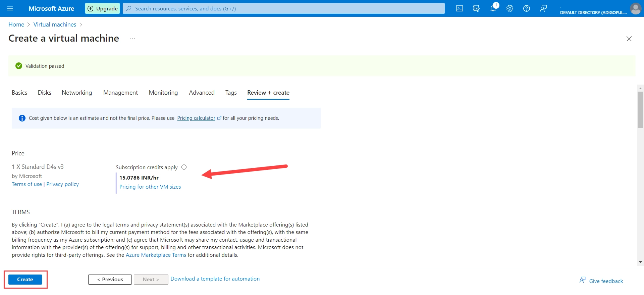The image size is (644, 295).
Task: Click the vertical scrollbar thumb
Action: [641, 110]
